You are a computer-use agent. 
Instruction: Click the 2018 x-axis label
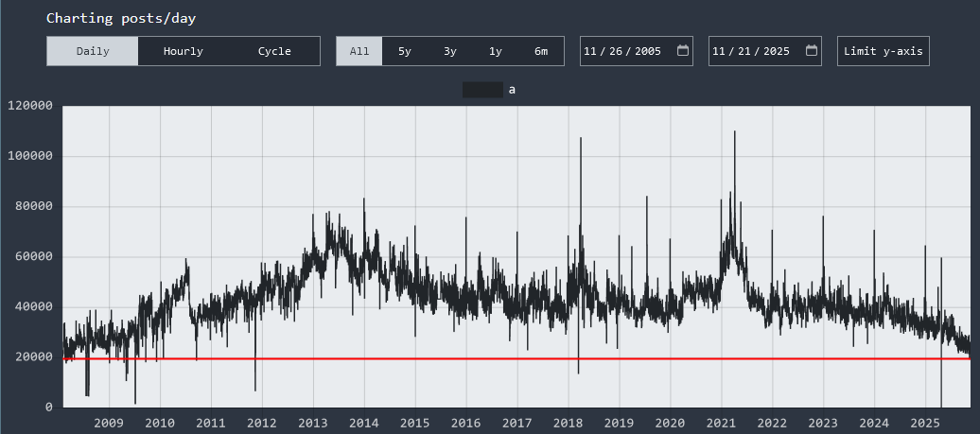coord(569,423)
